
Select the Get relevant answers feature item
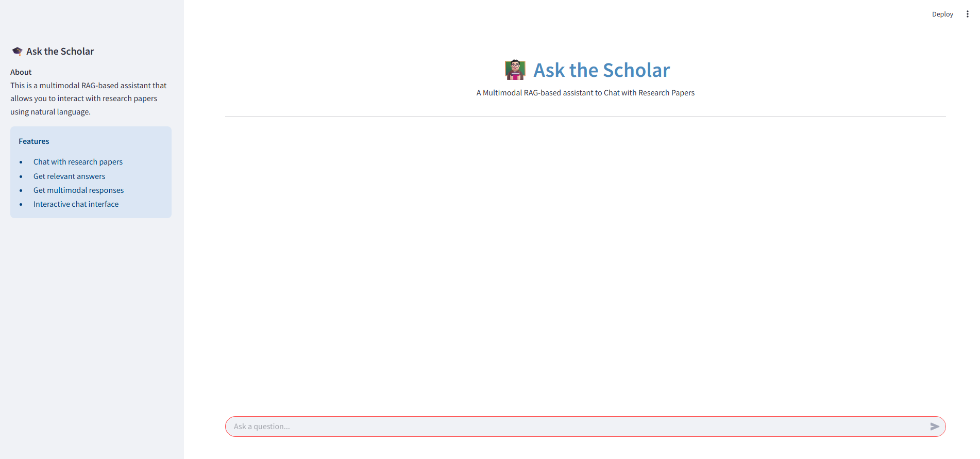point(69,176)
